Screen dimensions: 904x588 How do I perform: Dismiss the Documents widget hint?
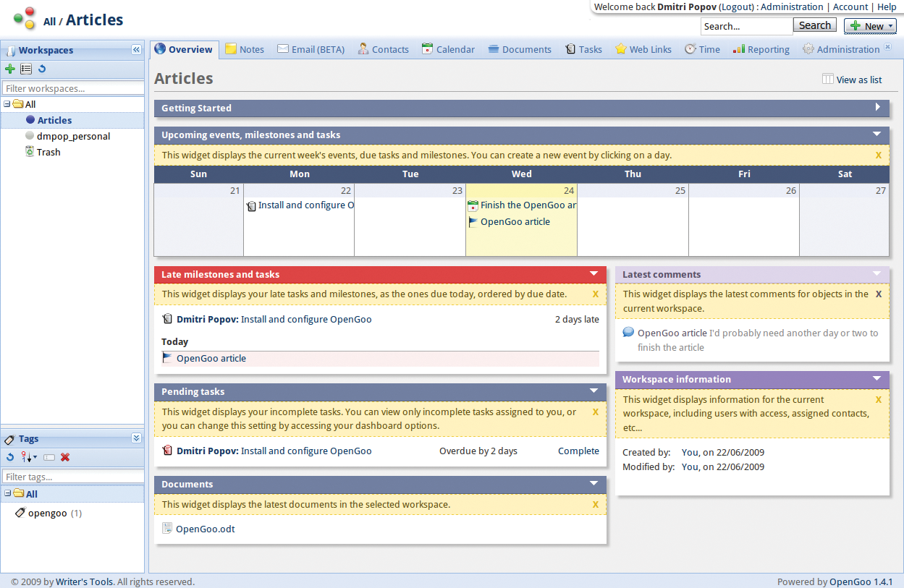[x=596, y=504]
